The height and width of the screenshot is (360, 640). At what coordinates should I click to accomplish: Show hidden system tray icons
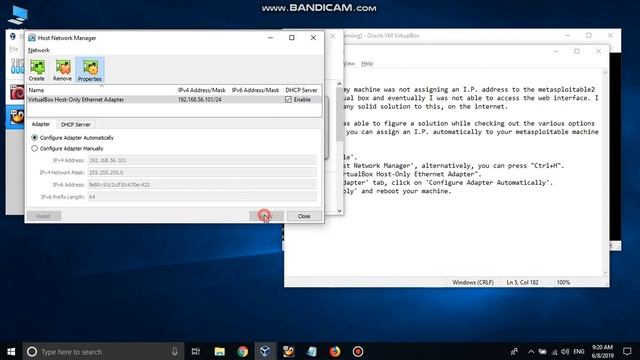tap(531, 351)
